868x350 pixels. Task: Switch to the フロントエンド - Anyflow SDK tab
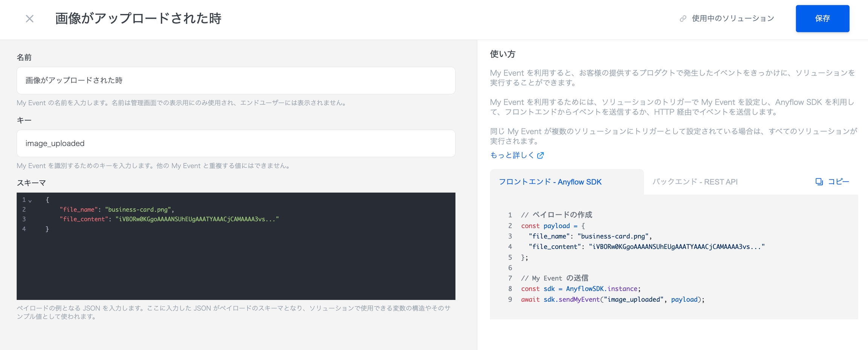(550, 182)
